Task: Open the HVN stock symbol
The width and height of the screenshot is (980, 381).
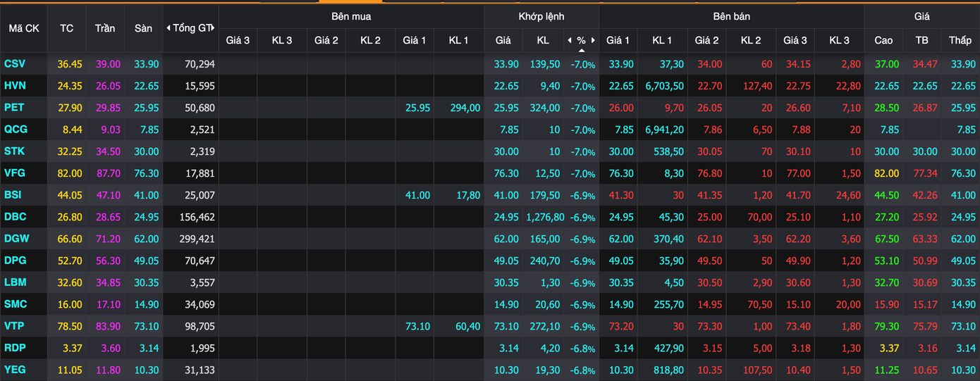Action: tap(15, 86)
